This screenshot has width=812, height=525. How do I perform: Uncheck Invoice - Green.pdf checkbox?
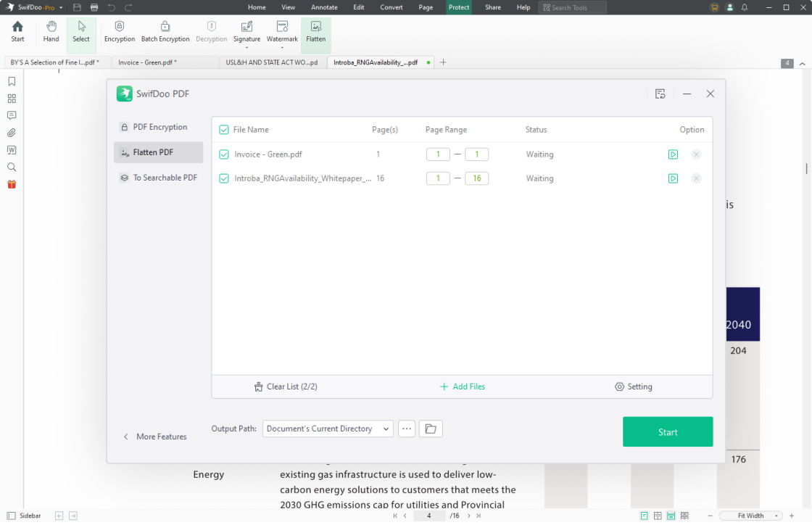coord(224,154)
